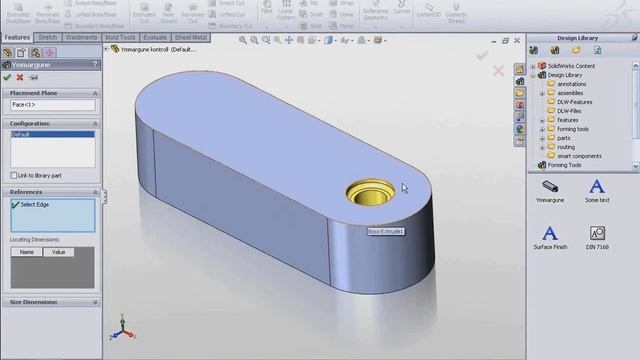Click the Face<1> placement plane field
The height and width of the screenshot is (360, 640).
(x=53, y=105)
